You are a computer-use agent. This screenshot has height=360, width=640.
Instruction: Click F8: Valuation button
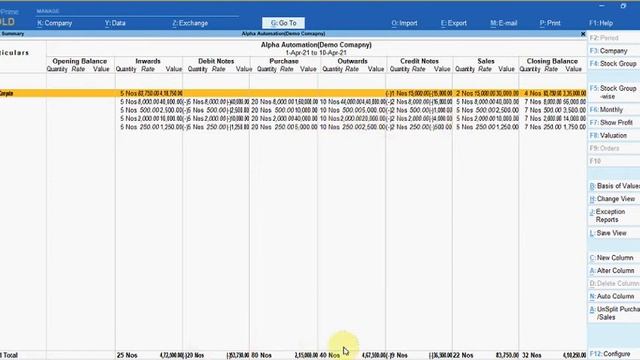[613, 136]
